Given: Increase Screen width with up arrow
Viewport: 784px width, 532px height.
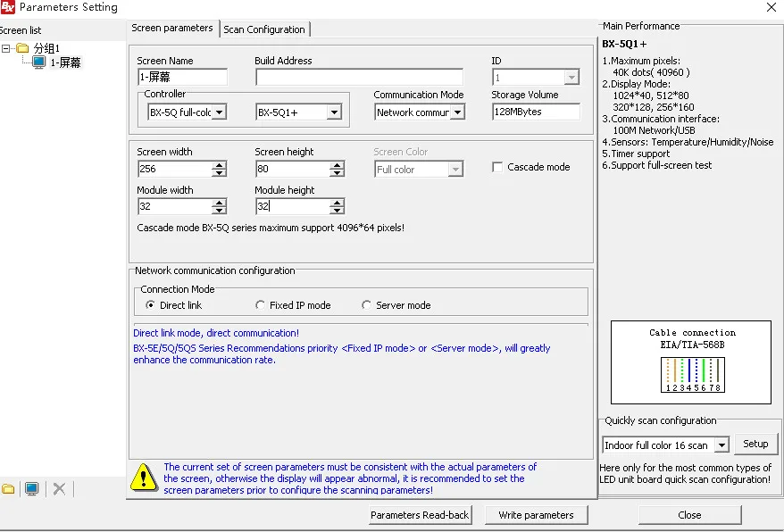Looking at the screenshot, I should click(x=219, y=165).
